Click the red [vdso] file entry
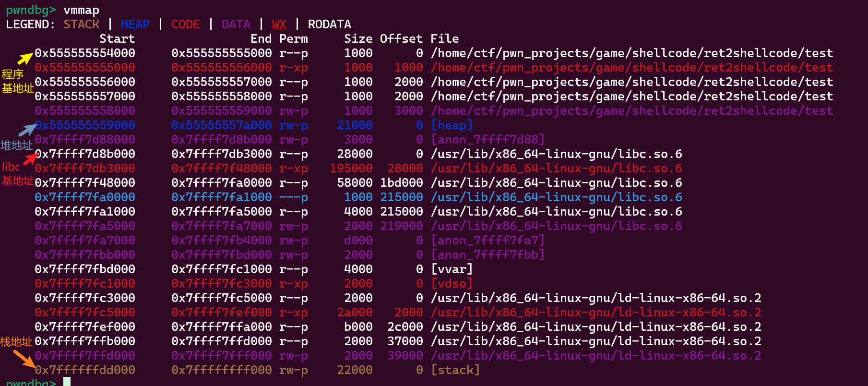The image size is (868, 386). [452, 284]
